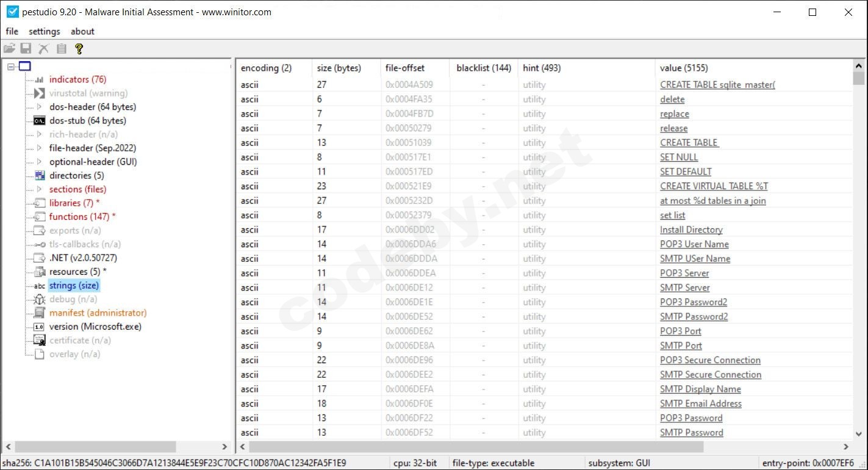
Task: Click the yellow help question mark icon
Action: pyautogui.click(x=79, y=48)
